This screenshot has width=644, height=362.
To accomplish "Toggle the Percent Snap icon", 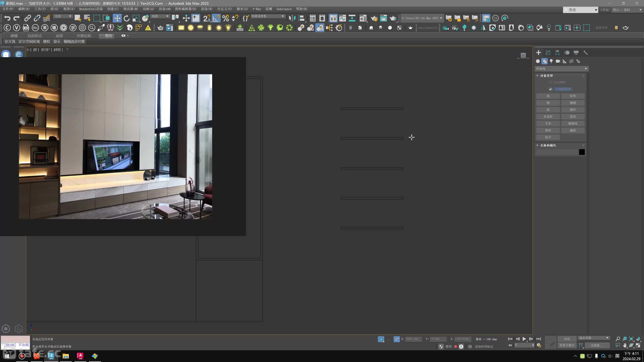I will pyautogui.click(x=226, y=18).
